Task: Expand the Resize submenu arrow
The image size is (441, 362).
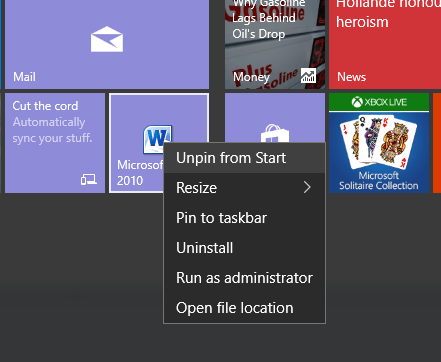Action: [307, 188]
